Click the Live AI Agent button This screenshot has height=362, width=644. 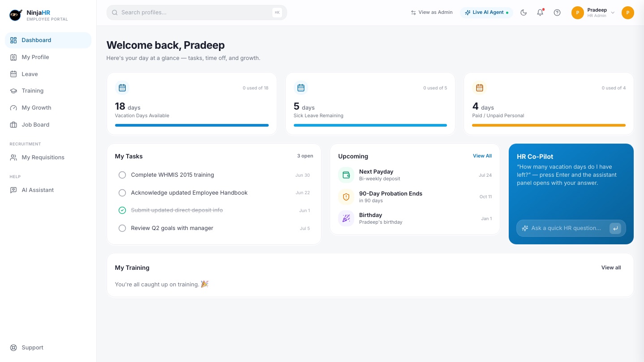(486, 13)
